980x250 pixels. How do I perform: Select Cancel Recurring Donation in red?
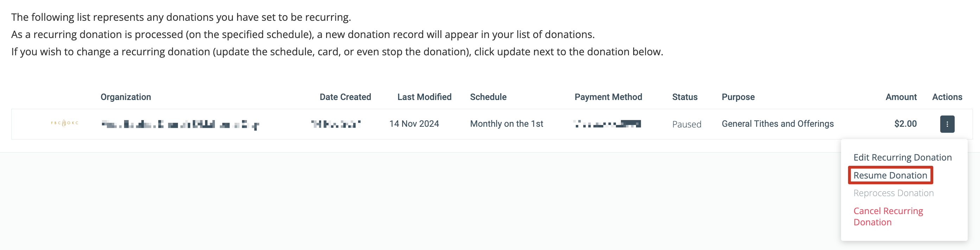pos(888,217)
